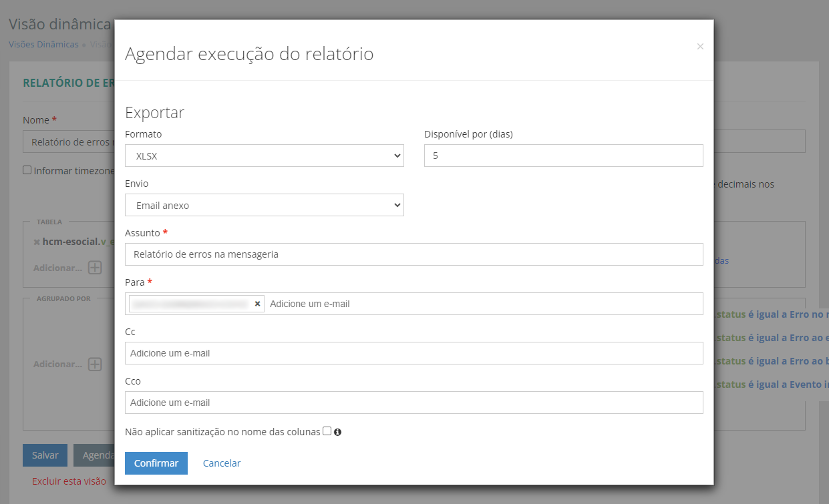Click the Cancelar link
This screenshot has width=829, height=504.
point(222,463)
